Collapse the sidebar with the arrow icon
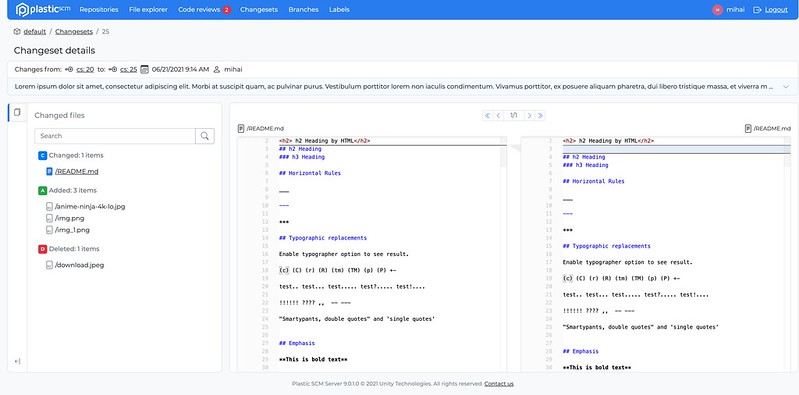 17,361
